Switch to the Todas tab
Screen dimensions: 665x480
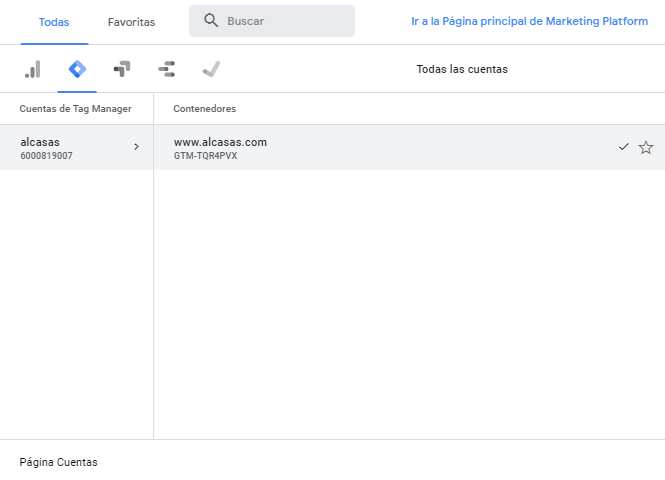coord(54,22)
